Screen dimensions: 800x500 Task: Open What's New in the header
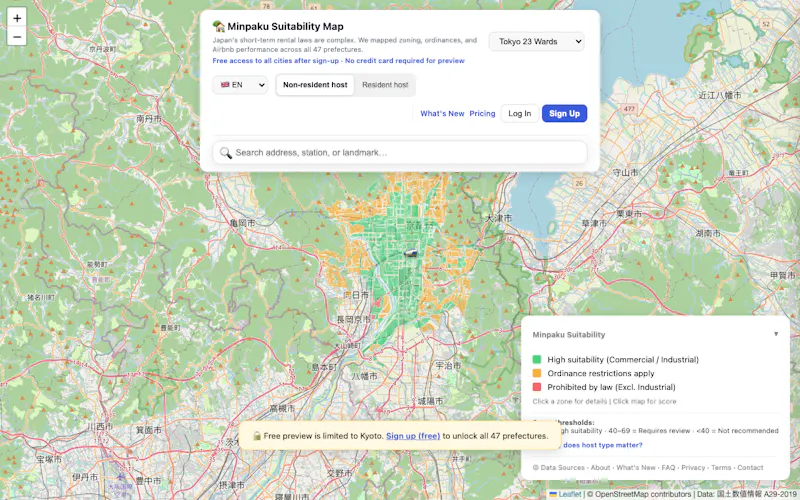(442, 113)
